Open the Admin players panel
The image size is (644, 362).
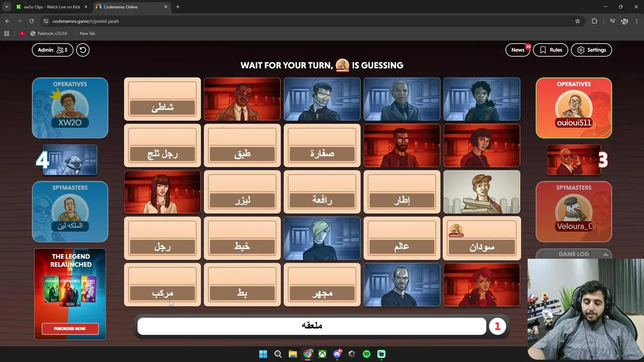(x=52, y=50)
